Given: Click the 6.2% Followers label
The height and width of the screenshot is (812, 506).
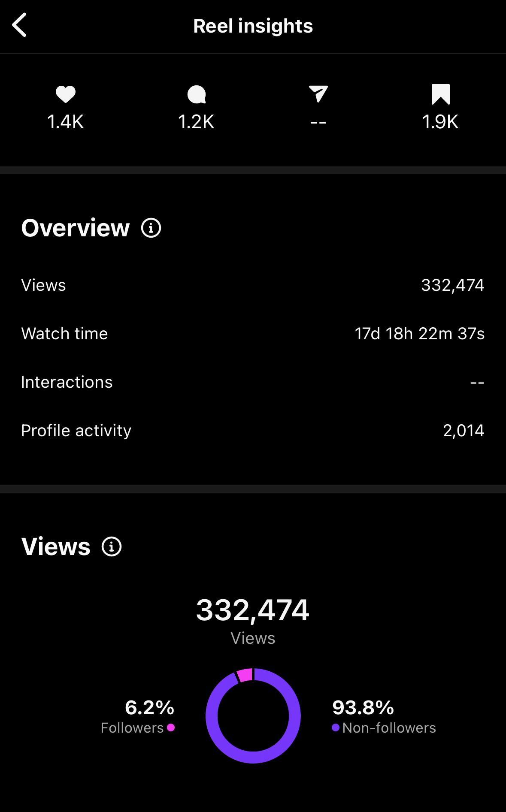Looking at the screenshot, I should pos(149,708).
